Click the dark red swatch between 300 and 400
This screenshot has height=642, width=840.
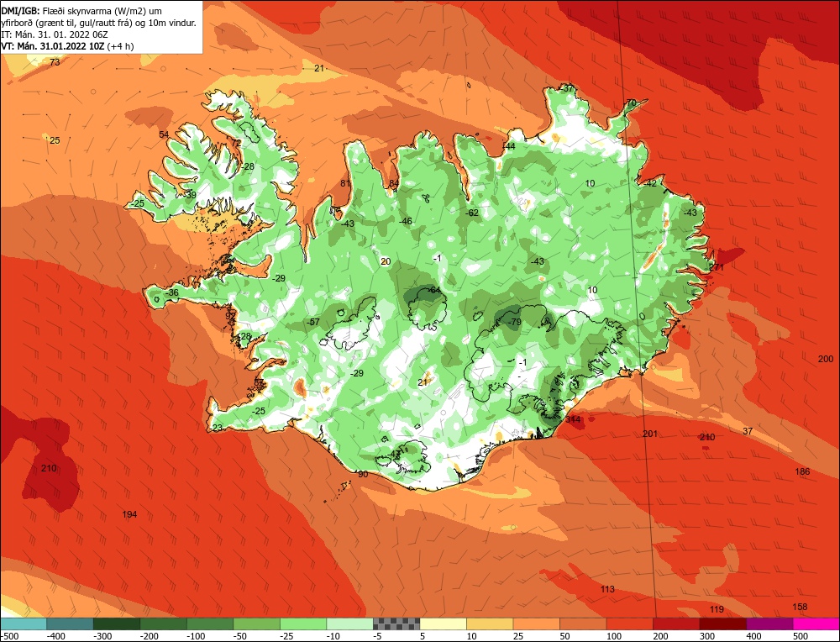(722, 624)
